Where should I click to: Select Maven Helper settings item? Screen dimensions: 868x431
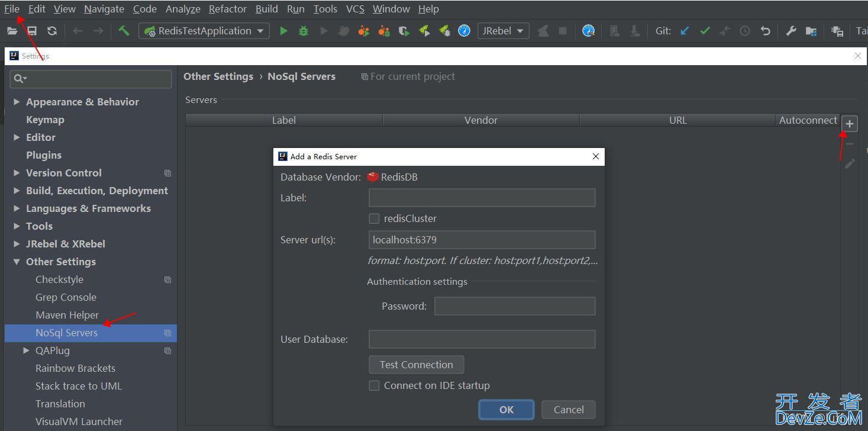67,315
